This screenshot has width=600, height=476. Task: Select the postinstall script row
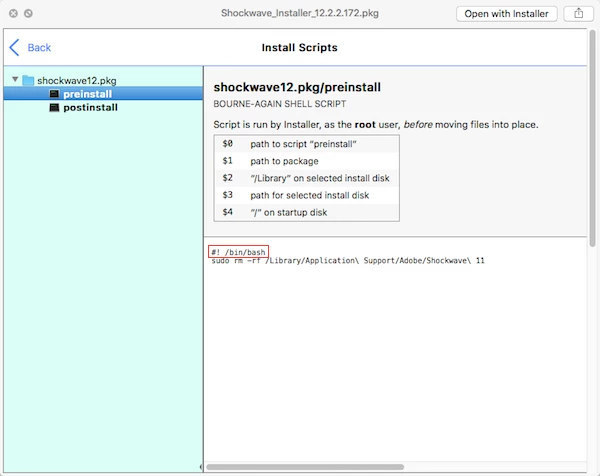click(x=103, y=108)
